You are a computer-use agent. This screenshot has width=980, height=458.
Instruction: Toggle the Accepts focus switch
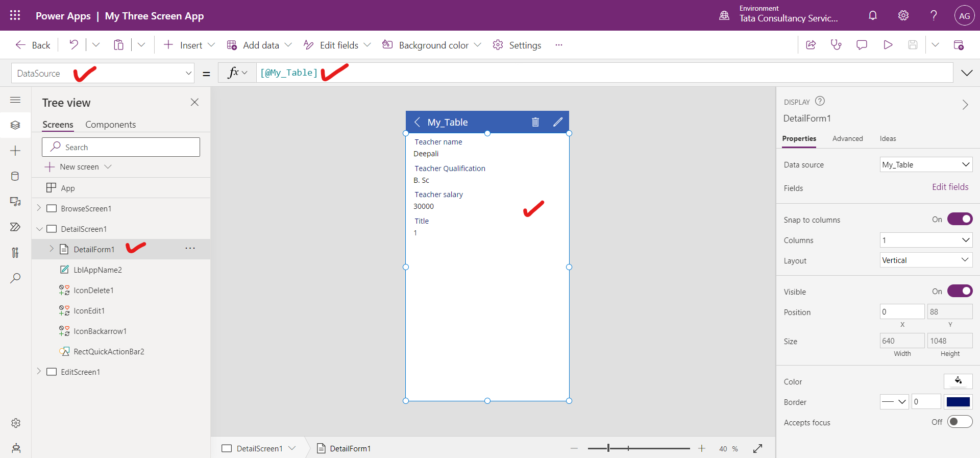pos(960,422)
